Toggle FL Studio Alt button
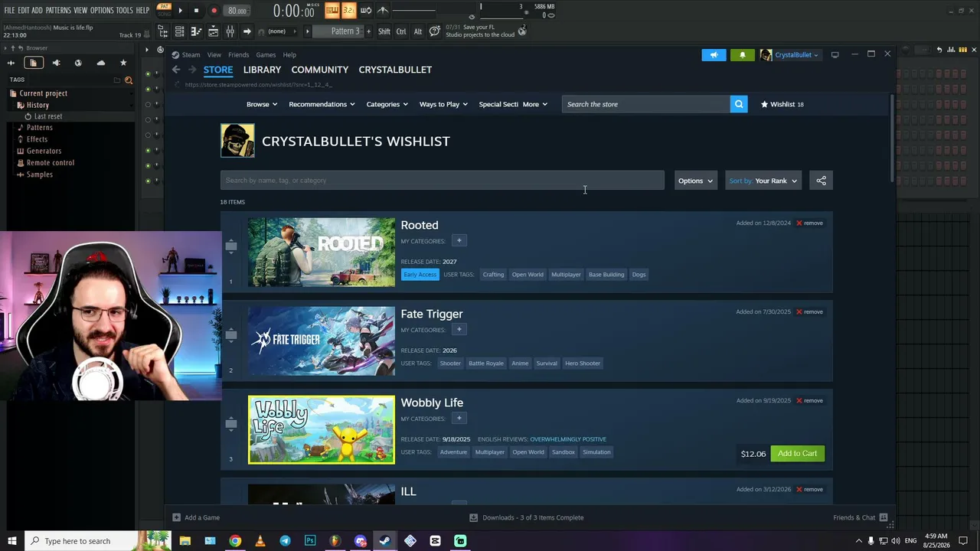The width and height of the screenshot is (980, 551). [418, 31]
